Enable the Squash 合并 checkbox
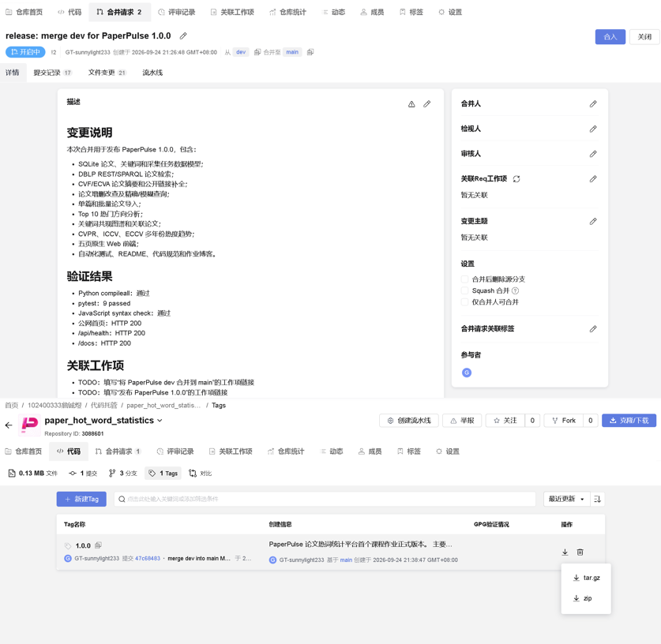Image resolution: width=661 pixels, height=644 pixels. point(464,290)
